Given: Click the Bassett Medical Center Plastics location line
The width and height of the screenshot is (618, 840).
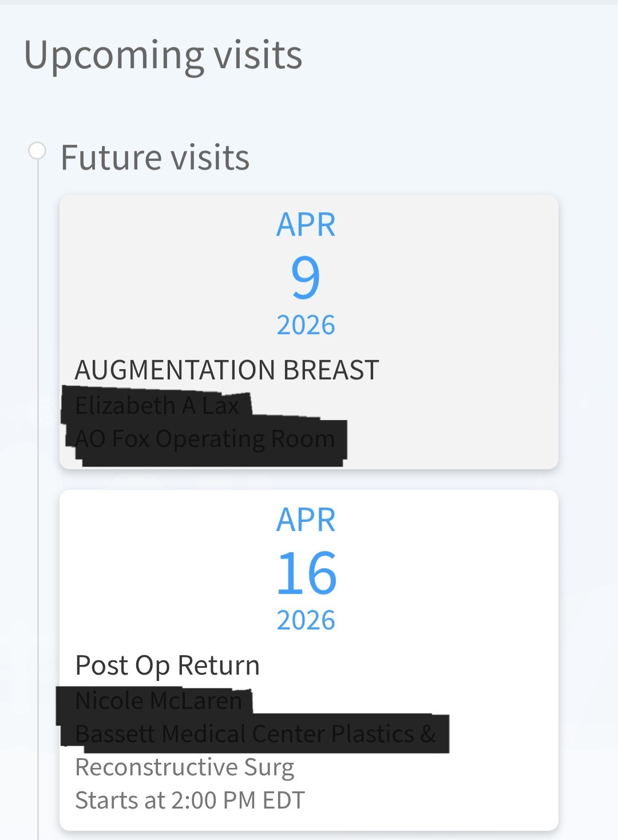Looking at the screenshot, I should pyautogui.click(x=255, y=734).
